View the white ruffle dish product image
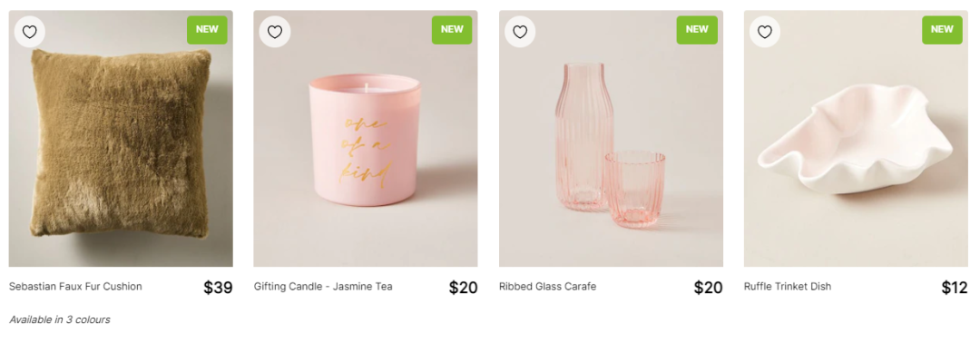Screen dimensions: 980x343 click(856, 139)
